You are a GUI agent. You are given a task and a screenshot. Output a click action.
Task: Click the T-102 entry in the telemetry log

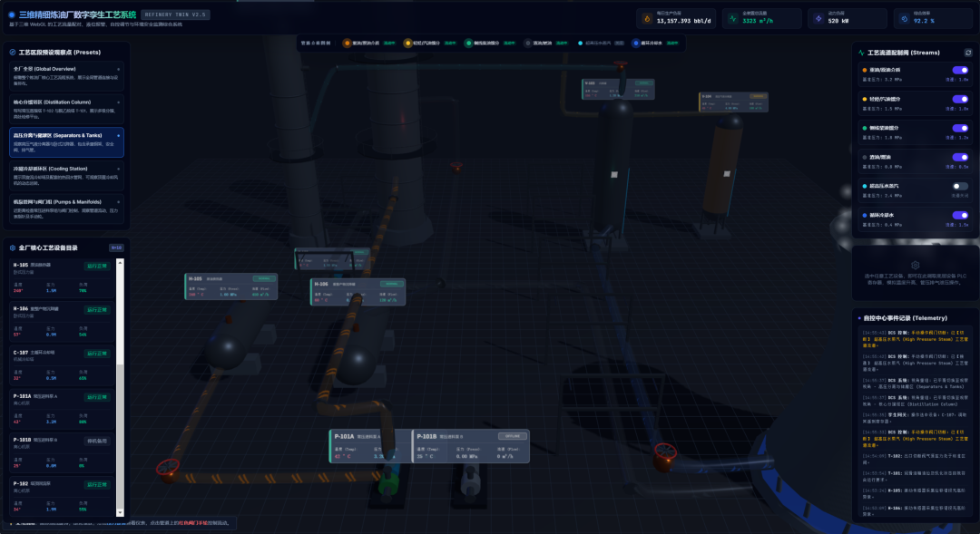915,459
